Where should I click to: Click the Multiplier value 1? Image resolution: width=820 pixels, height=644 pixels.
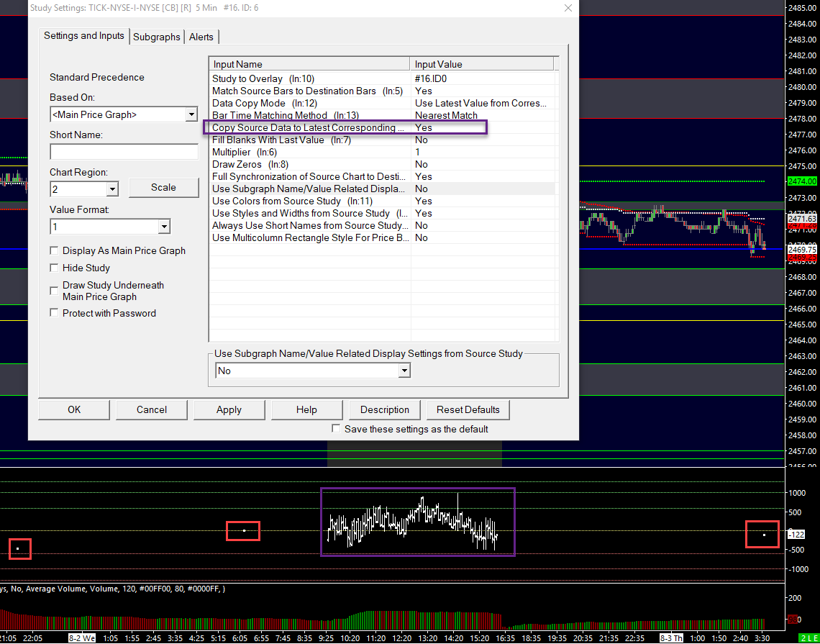click(x=417, y=152)
